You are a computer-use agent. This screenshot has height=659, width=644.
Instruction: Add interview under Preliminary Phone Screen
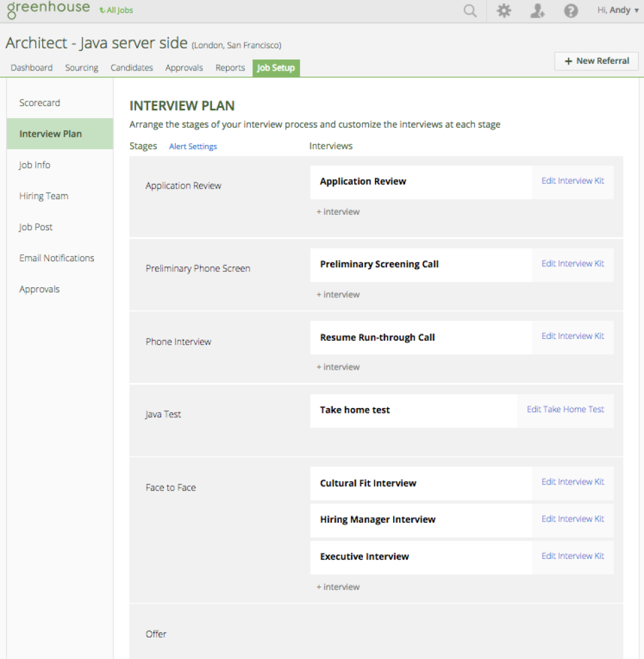point(338,295)
